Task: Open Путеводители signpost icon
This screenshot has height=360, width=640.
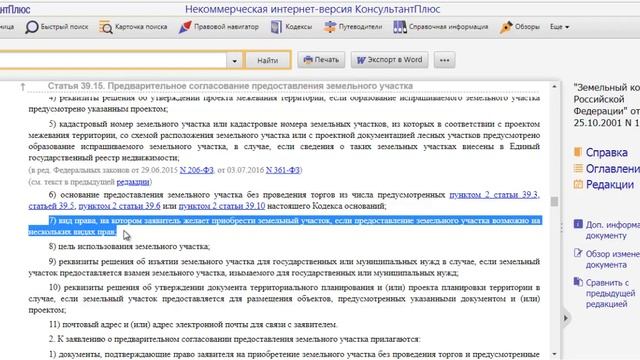Action: [329, 27]
